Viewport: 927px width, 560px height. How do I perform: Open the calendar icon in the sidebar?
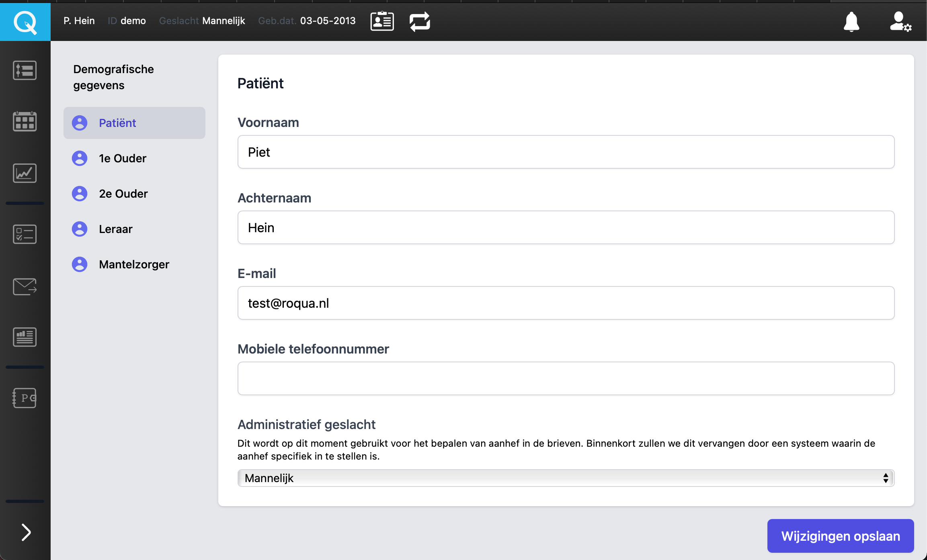25,121
